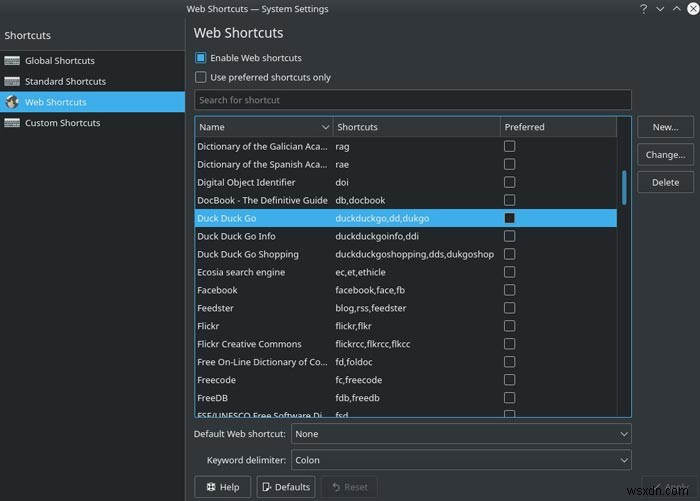The image size is (700, 501).
Task: Click the Duck Duck Go Shopping name
Action: click(x=248, y=254)
